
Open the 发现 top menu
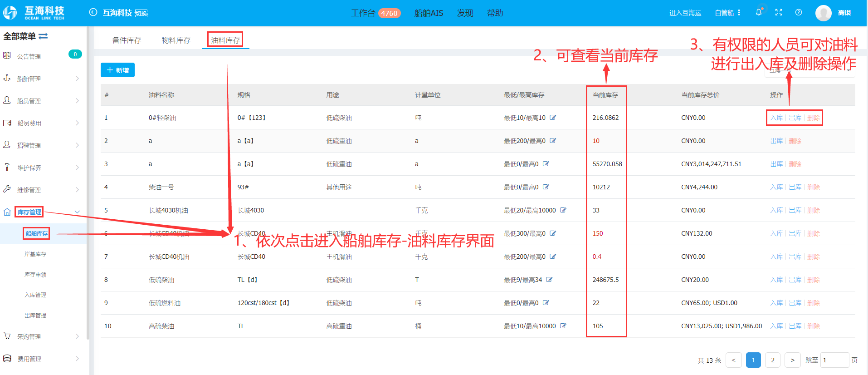[465, 13]
